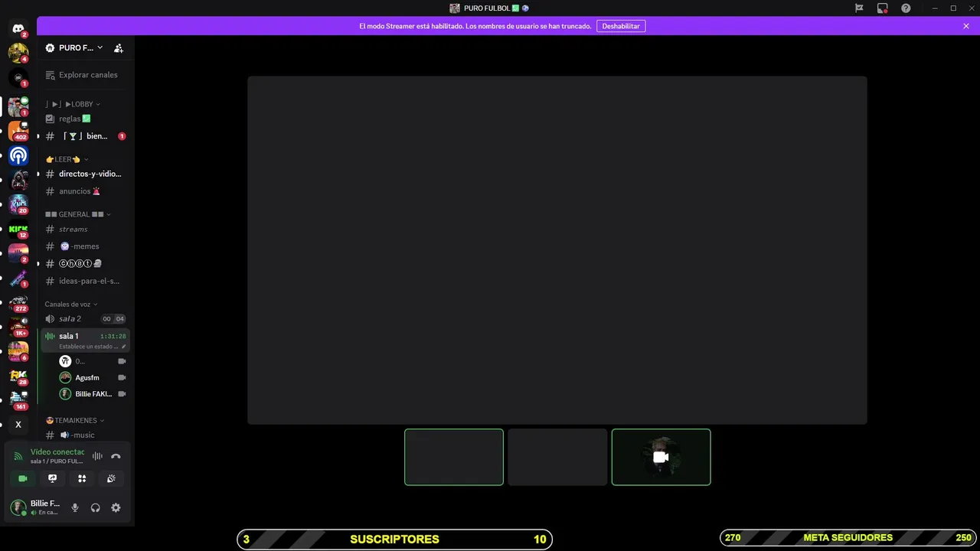The width and height of the screenshot is (980, 551).
Task: Click Deshabilitar streamer mode button
Action: point(621,26)
